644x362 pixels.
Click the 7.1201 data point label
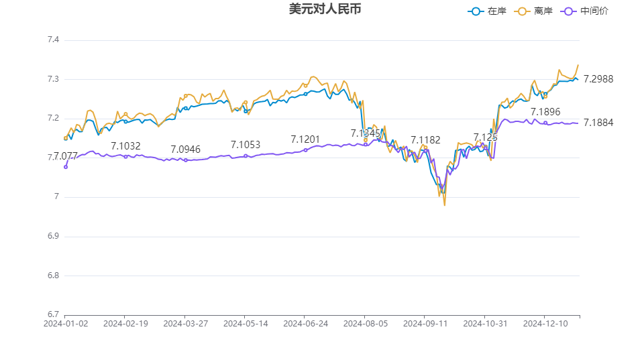(305, 139)
